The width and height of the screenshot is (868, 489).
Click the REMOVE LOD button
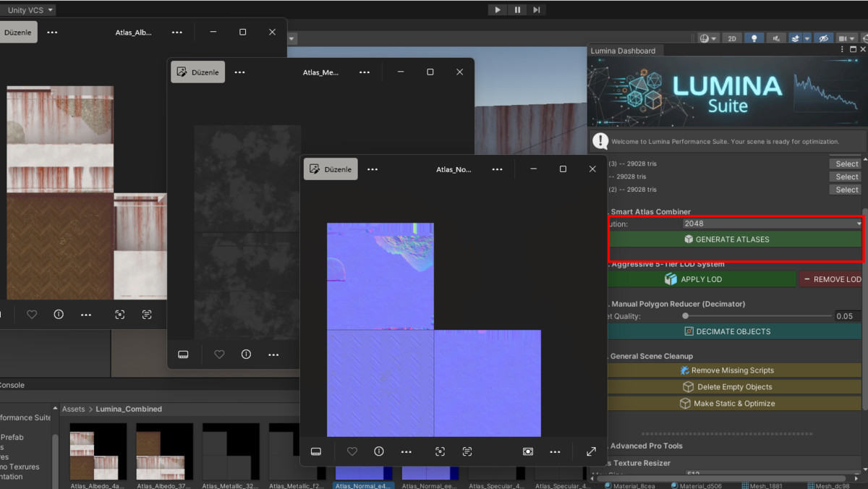(x=830, y=279)
